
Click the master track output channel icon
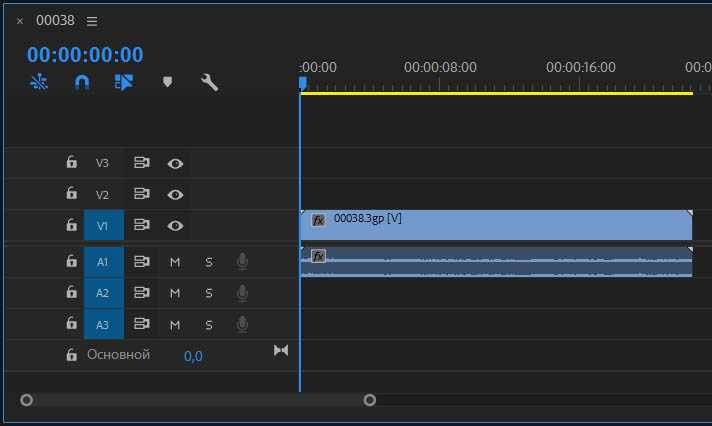[x=281, y=350]
